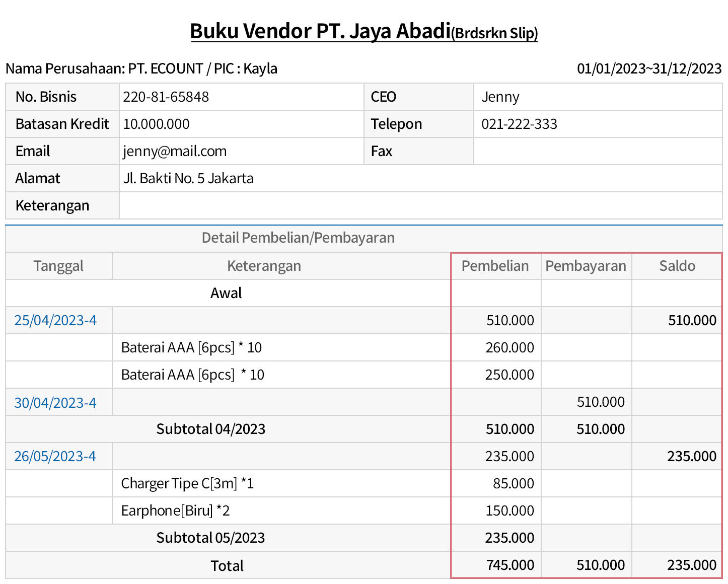Open the 30/04/2023-4 slip link

point(55,403)
